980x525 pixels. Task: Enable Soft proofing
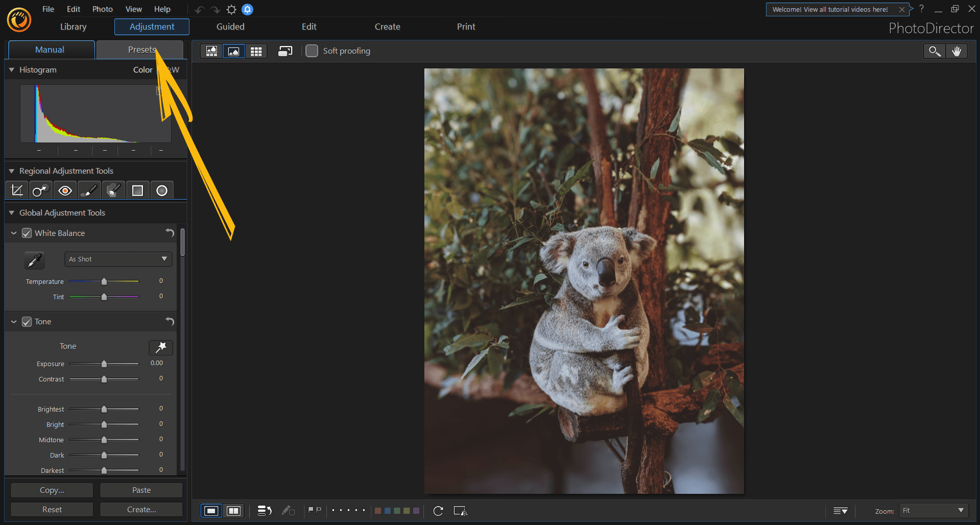click(x=312, y=51)
